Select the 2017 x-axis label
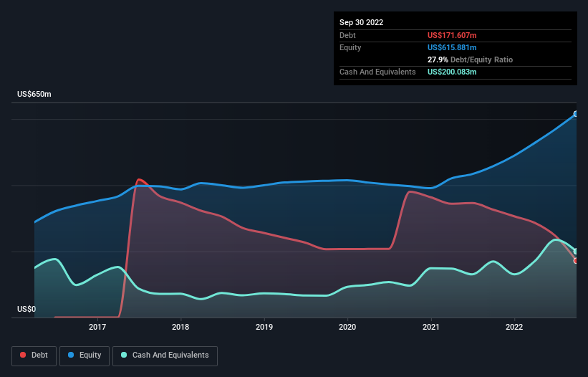Screen dimensions: 588x377 tap(97, 327)
